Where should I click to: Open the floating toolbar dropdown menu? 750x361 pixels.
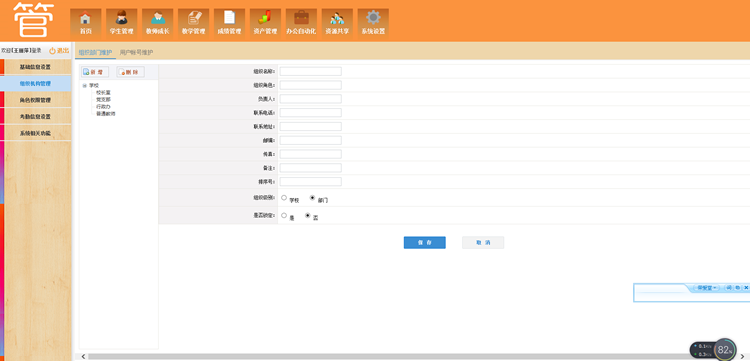coord(707,288)
